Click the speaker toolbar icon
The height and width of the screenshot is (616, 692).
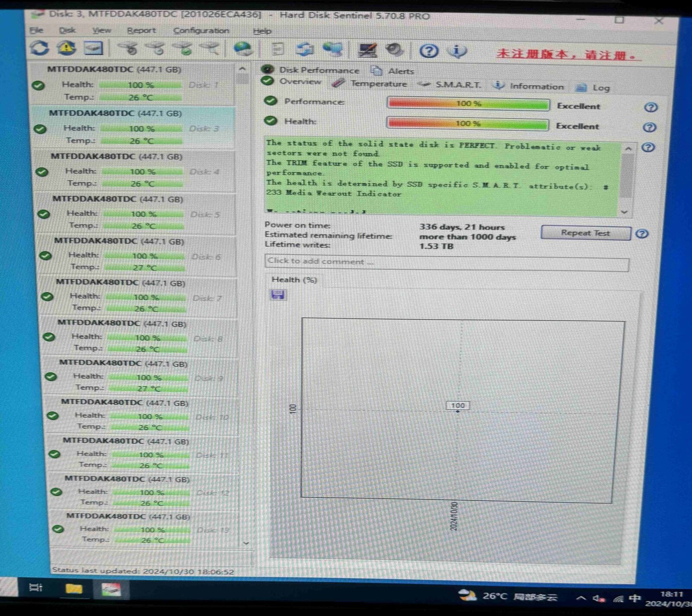[395, 49]
